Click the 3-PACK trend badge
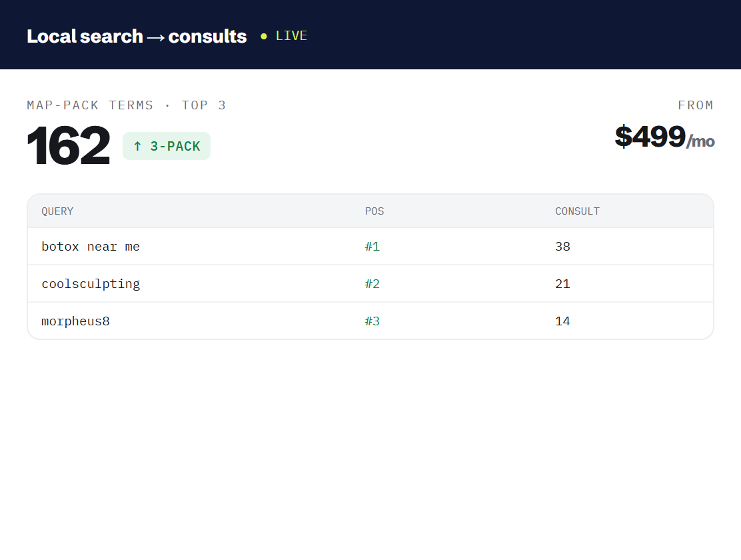The height and width of the screenshot is (560, 741). [167, 146]
